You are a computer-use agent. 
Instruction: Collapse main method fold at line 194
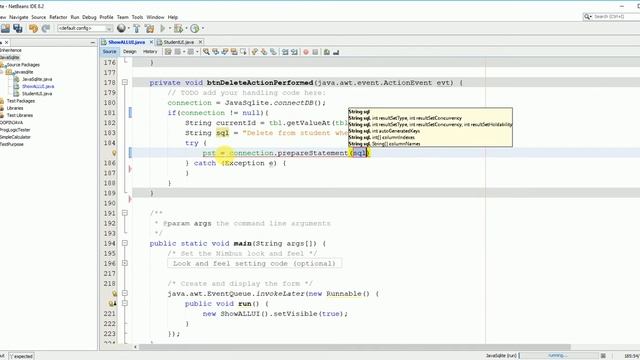point(125,243)
